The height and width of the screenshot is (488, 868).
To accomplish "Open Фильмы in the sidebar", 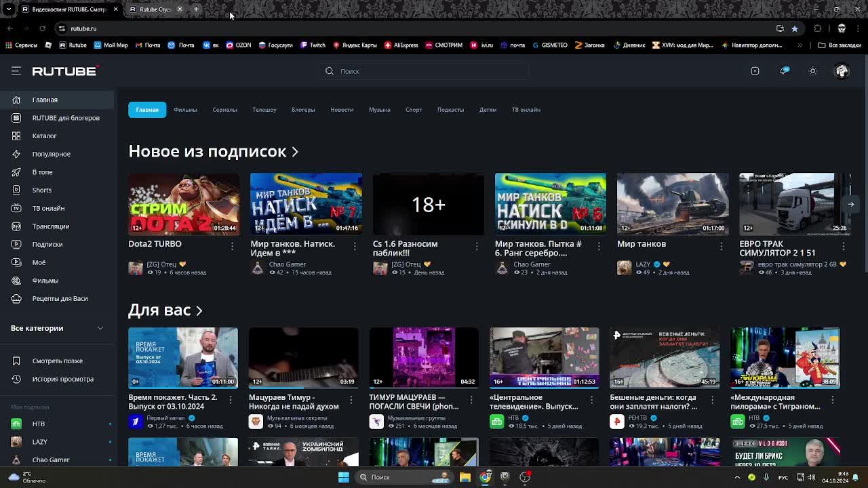I will 57,281.
